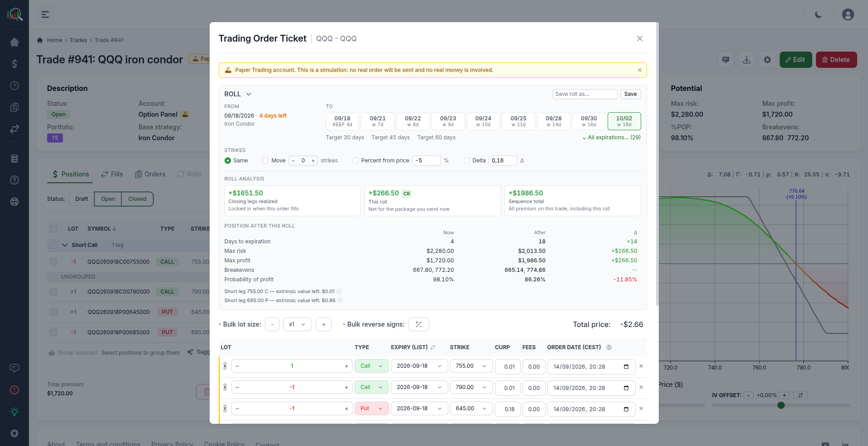Click the Delta value input field
Image resolution: width=868 pixels, height=446 pixels.
(503, 161)
